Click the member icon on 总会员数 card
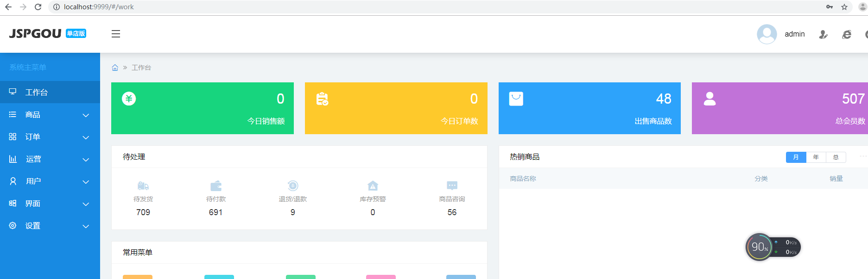 tap(710, 99)
